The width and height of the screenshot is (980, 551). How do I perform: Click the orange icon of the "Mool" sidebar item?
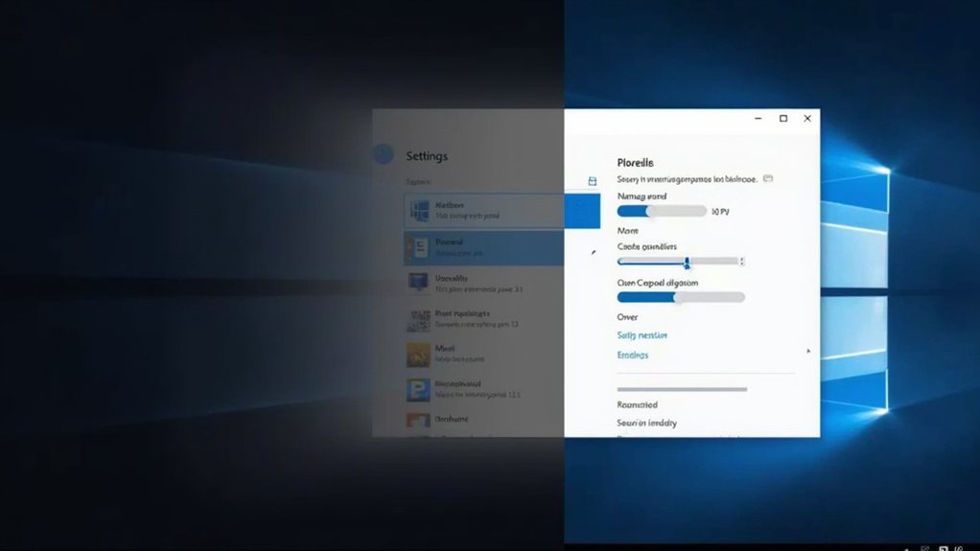pos(418,355)
